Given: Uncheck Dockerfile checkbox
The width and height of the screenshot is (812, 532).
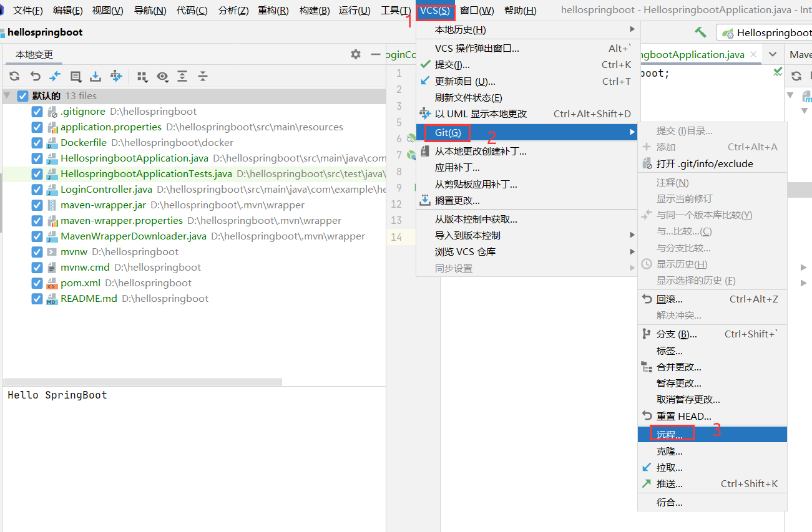Looking at the screenshot, I should click(x=37, y=143).
